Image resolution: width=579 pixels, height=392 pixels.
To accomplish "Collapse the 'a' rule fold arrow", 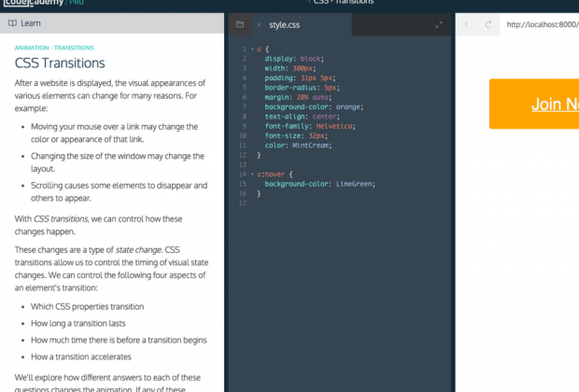I will 252,49.
